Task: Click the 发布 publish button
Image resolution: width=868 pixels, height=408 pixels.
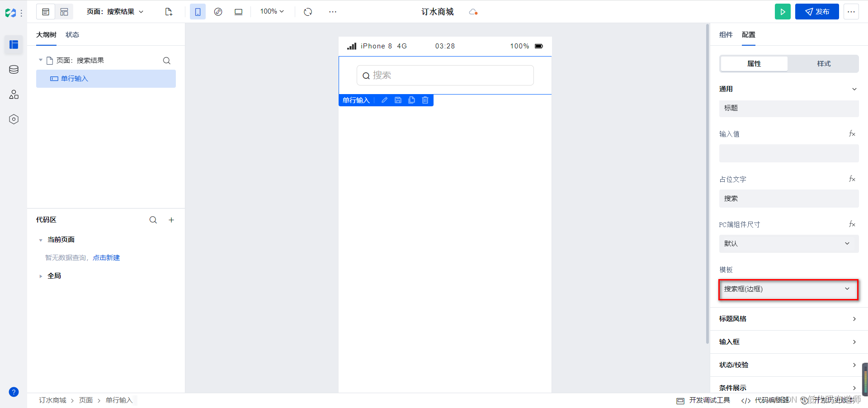Action: tap(817, 12)
